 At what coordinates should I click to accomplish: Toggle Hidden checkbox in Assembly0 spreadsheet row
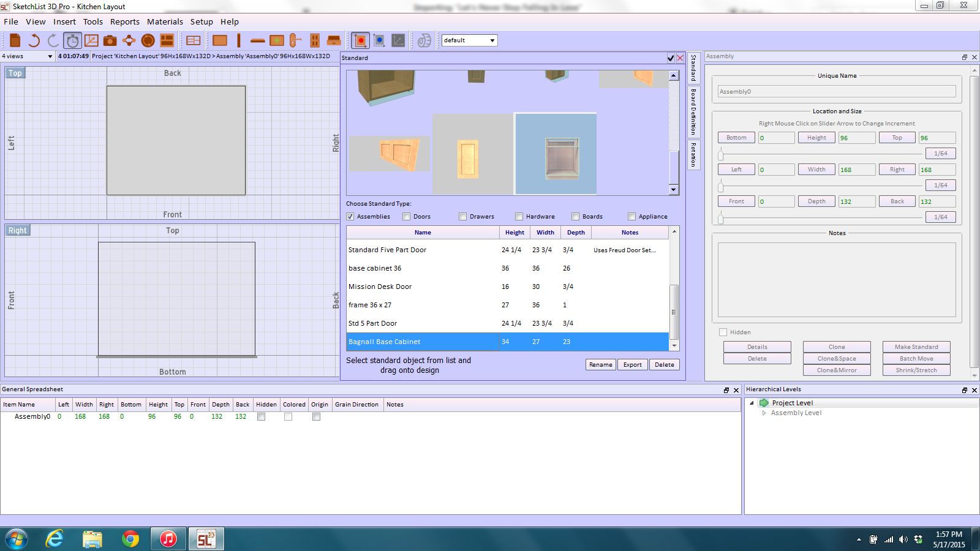click(x=262, y=416)
